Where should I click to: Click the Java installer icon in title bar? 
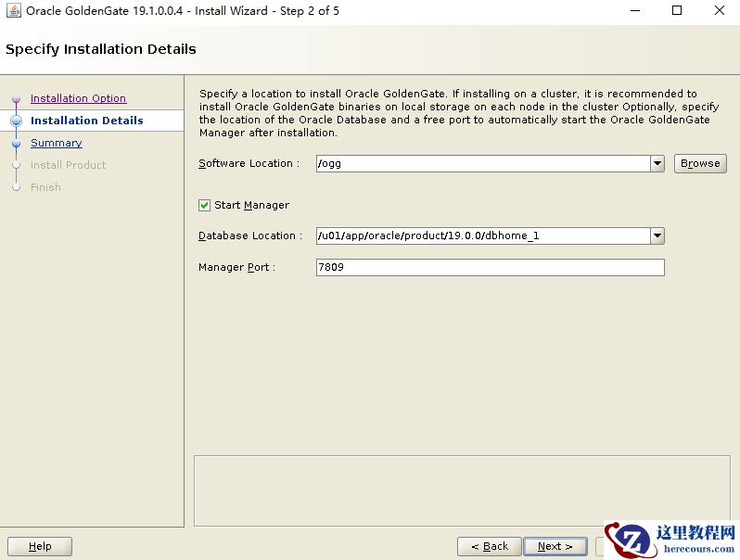click(13, 10)
